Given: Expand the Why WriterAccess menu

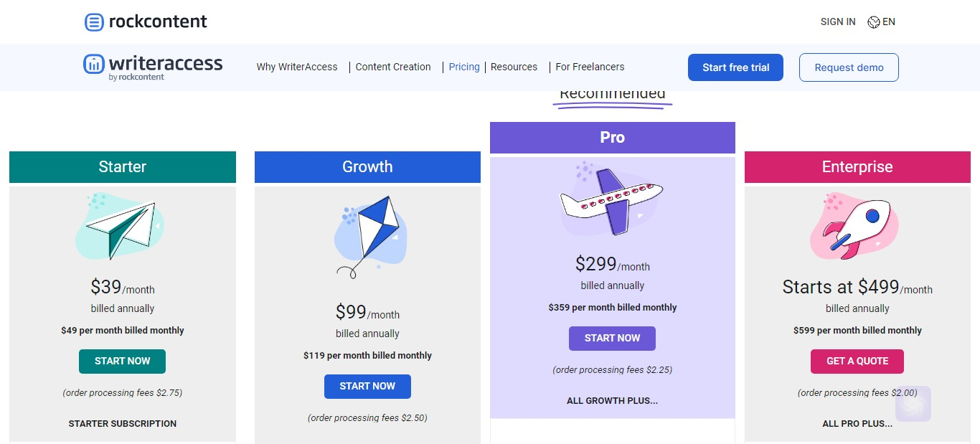Looking at the screenshot, I should pyautogui.click(x=297, y=67).
